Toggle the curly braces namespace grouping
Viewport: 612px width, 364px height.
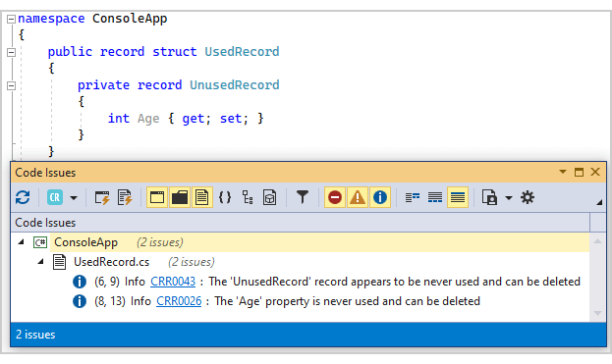point(225,197)
